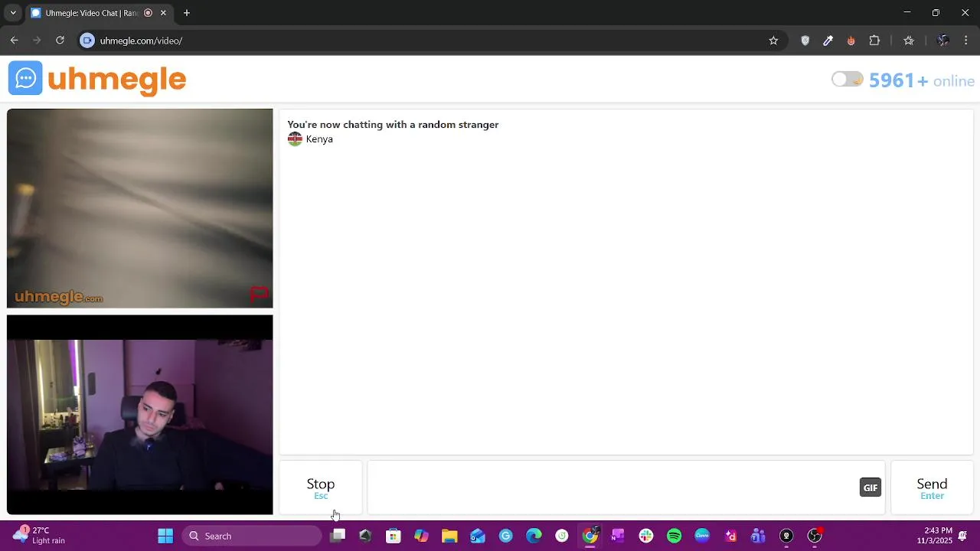Click the Send button
980x551 pixels.
[x=932, y=488]
